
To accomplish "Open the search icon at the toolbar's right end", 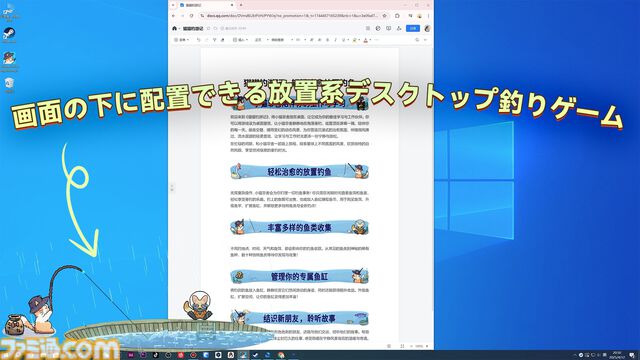I will [417, 40].
